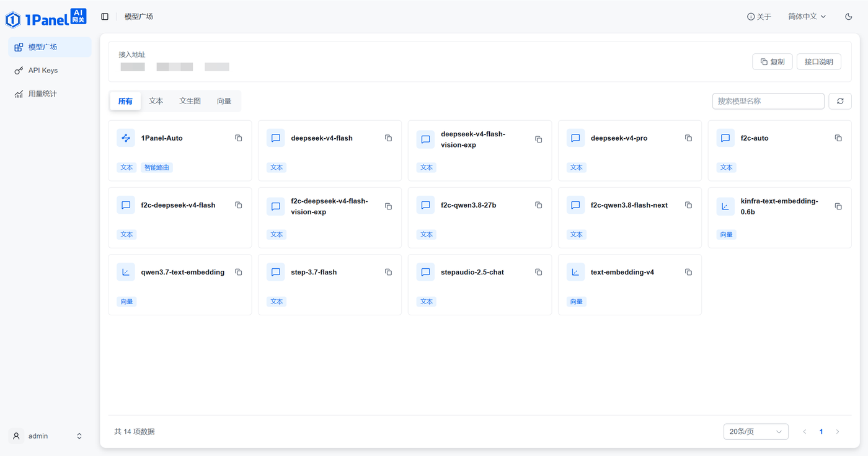Click the 1Panel AI logo
Image resolution: width=868 pixels, height=456 pixels.
click(46, 19)
